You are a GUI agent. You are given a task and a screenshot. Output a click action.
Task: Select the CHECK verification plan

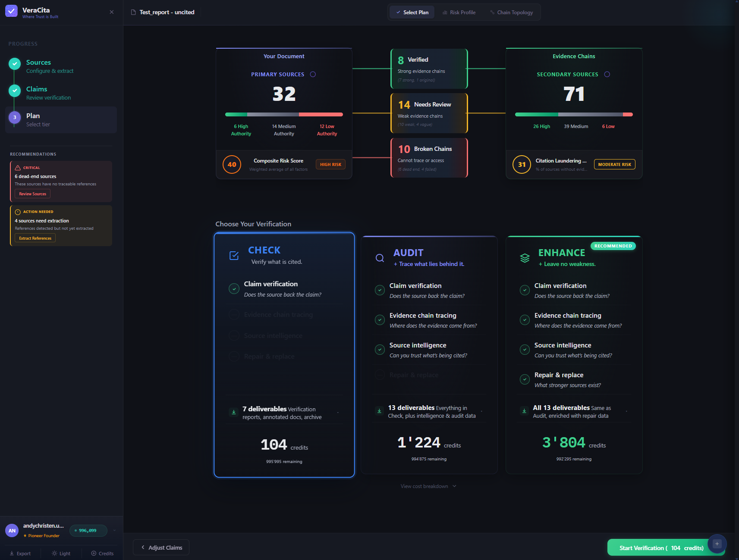pyautogui.click(x=284, y=355)
